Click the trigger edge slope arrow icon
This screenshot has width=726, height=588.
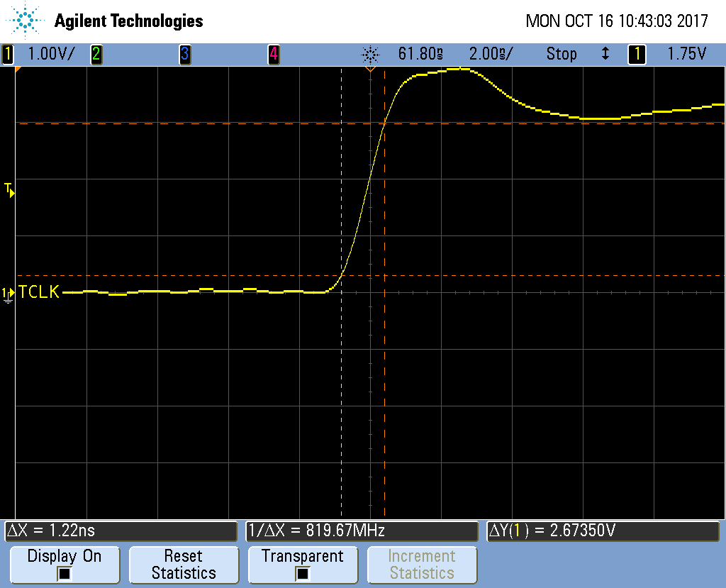pyautogui.click(x=605, y=54)
